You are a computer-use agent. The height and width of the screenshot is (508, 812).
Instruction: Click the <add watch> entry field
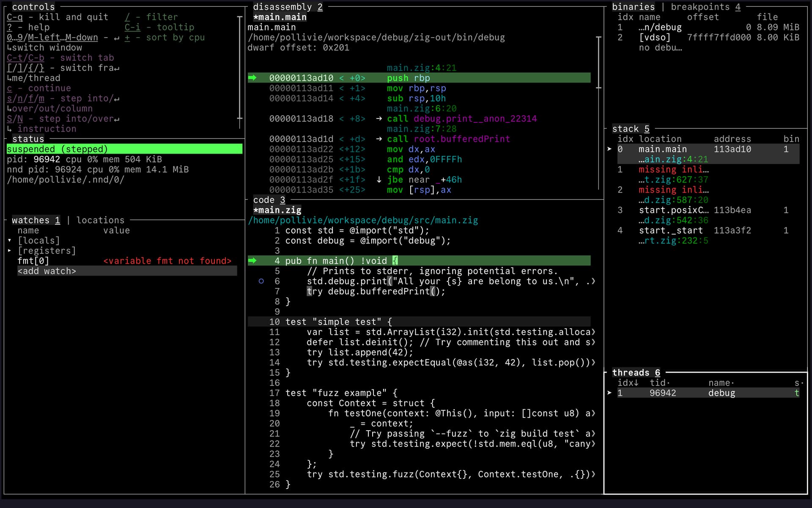[x=47, y=271]
